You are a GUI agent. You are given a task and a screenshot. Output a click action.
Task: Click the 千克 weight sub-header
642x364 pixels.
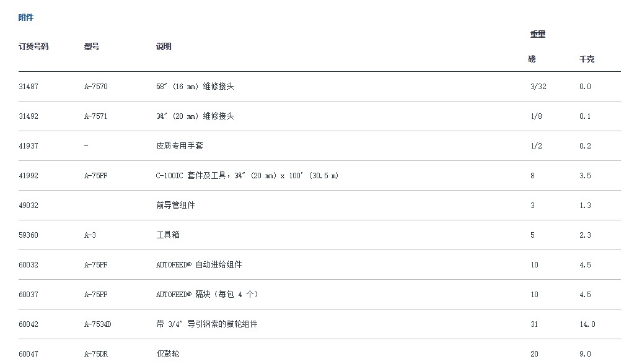[x=586, y=59]
